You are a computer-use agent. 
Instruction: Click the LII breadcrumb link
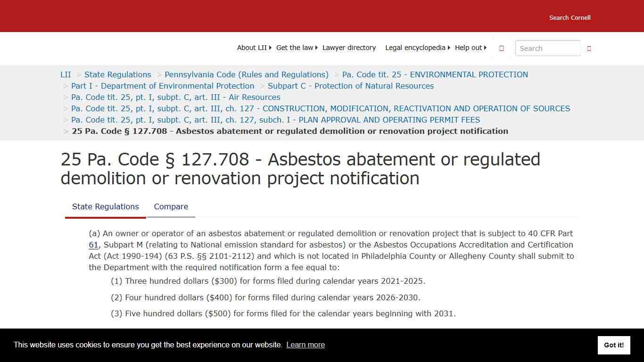(x=65, y=74)
